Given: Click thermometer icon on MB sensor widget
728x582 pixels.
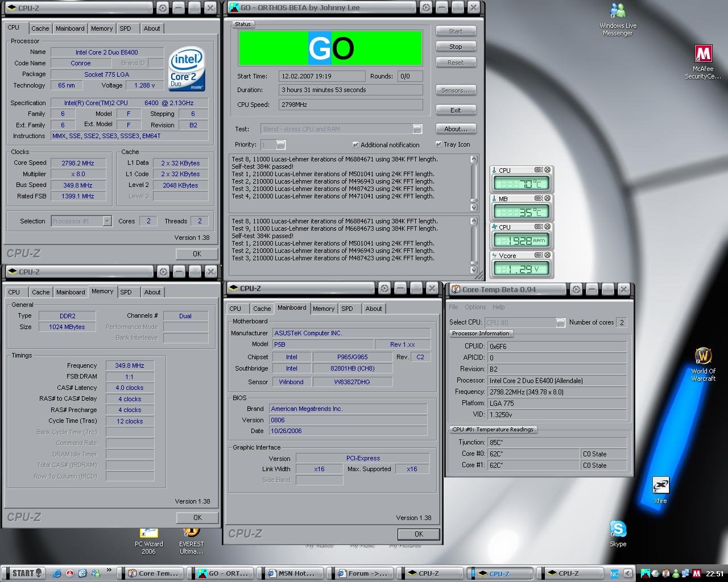Looking at the screenshot, I should [494, 199].
